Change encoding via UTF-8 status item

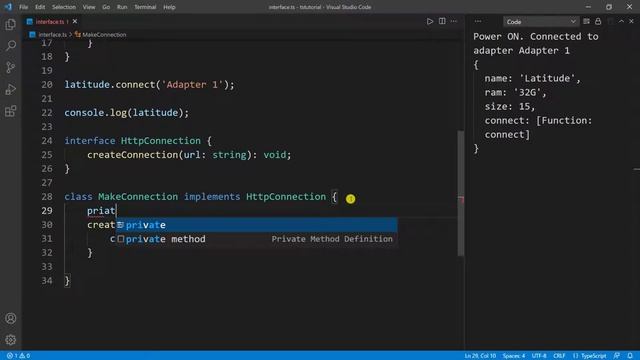point(539,356)
